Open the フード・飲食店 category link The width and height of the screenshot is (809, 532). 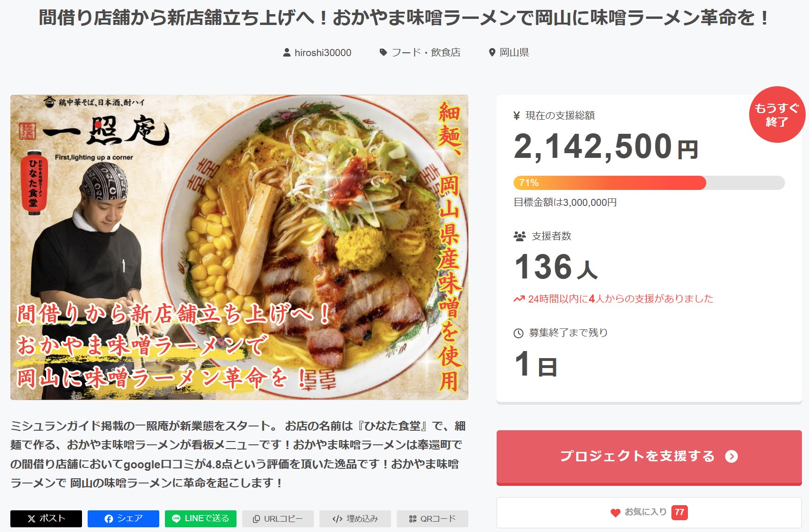426,53
